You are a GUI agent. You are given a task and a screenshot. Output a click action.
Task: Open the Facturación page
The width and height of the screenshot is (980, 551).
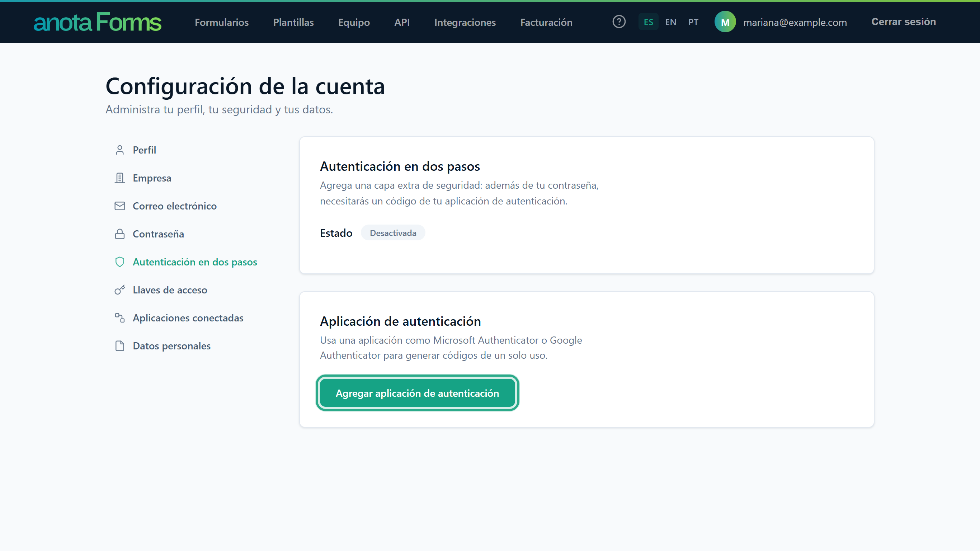click(546, 22)
